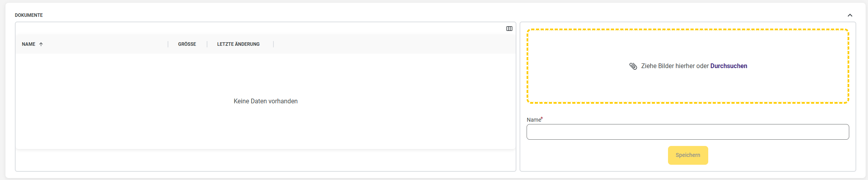This screenshot has height=180, width=868.
Task: Open the column chooser icon above table
Action: tap(509, 29)
